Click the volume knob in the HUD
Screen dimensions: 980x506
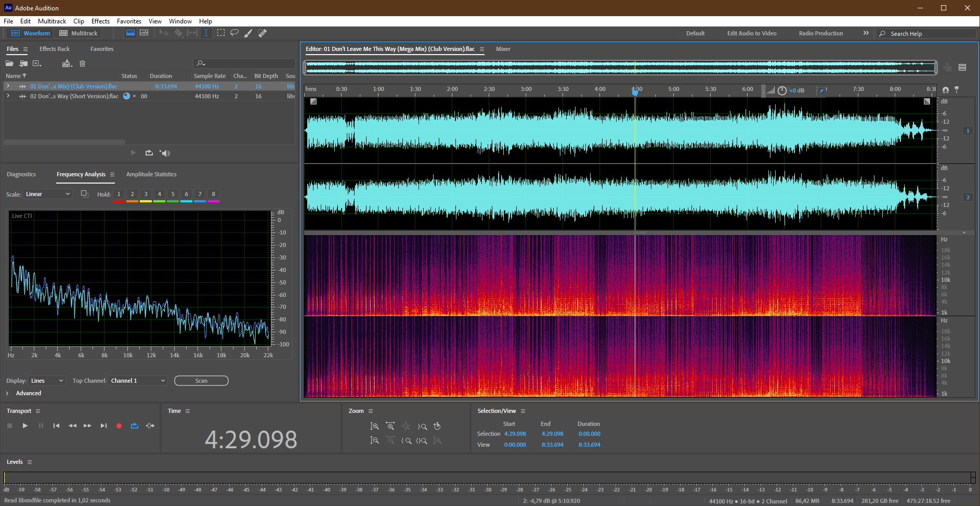pos(782,90)
